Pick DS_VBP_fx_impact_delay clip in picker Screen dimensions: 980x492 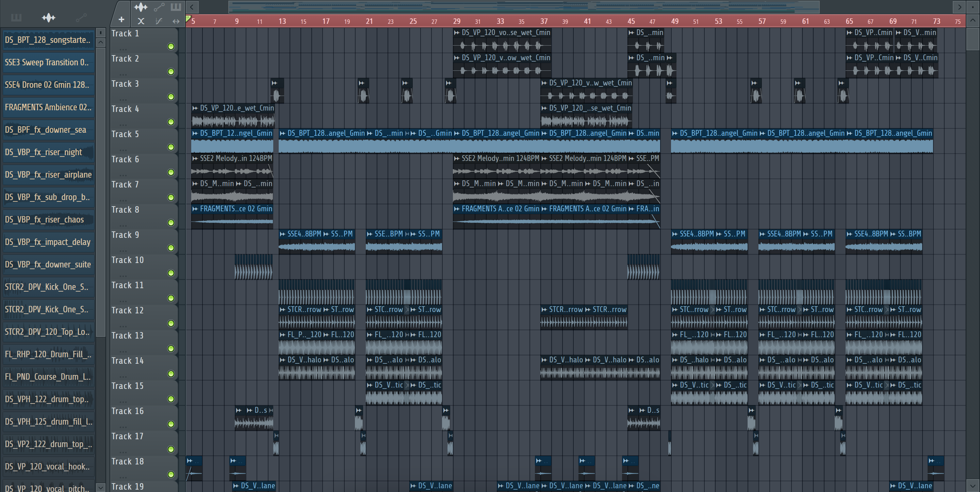tap(48, 242)
